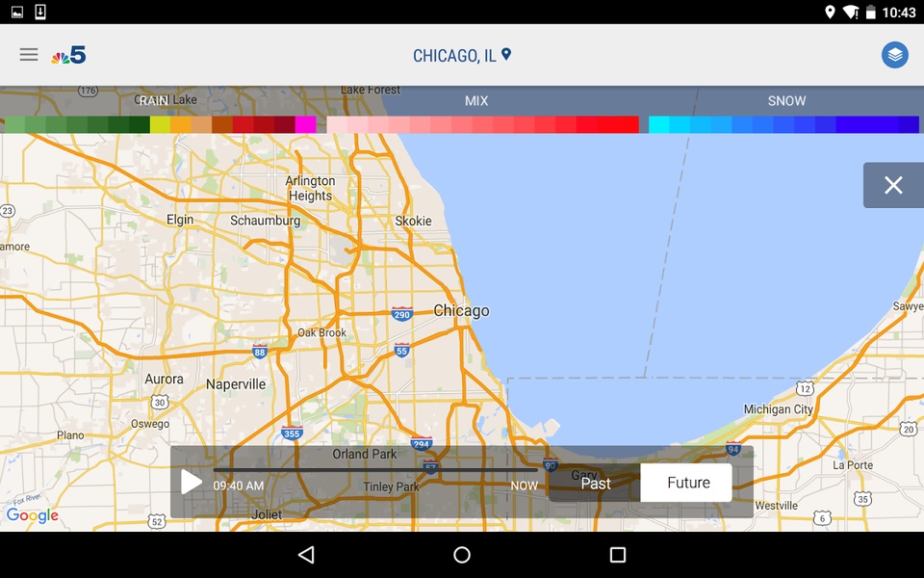Click the I-55 highway shield
Viewport: 924px width, 578px height.
coord(401,351)
